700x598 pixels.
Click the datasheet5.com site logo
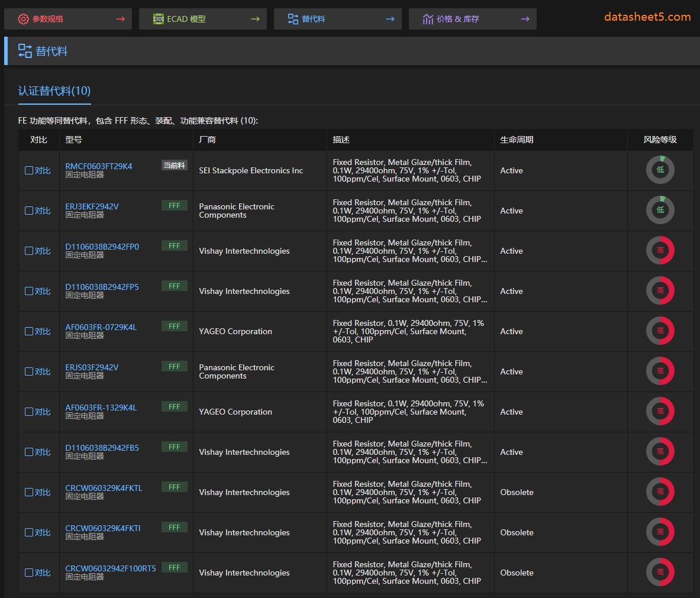[647, 17]
